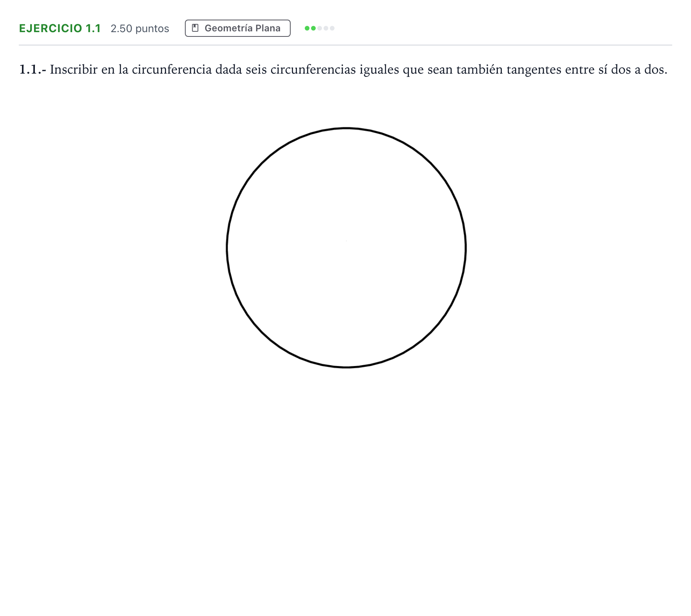Click the leftmost point of the circle outline
Image resolution: width=691 pixels, height=616 pixels.
227,248
